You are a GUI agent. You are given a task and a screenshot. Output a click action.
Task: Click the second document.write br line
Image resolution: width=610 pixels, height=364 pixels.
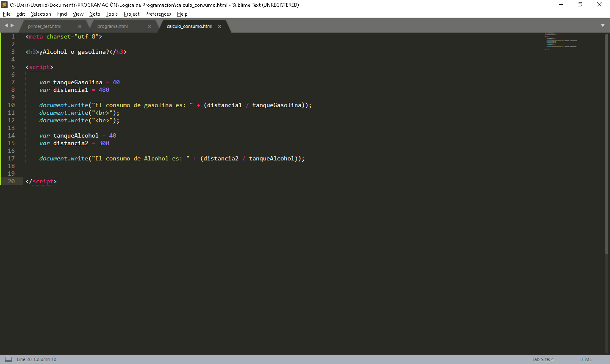(x=79, y=121)
